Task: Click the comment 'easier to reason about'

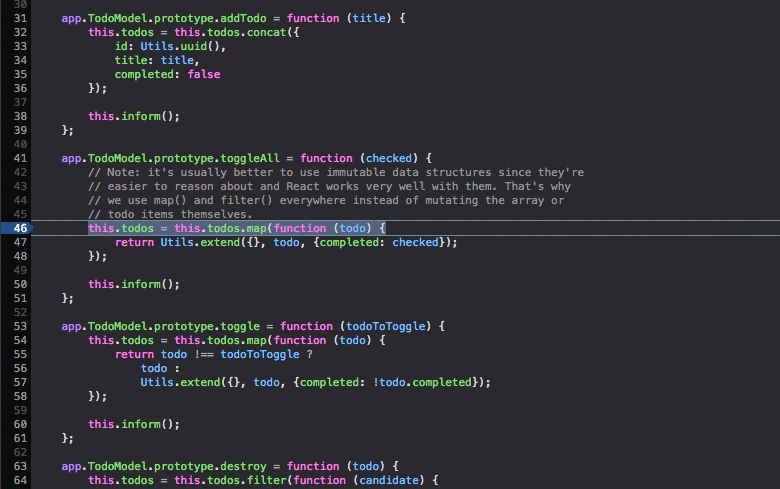Action: pyautogui.click(x=329, y=186)
